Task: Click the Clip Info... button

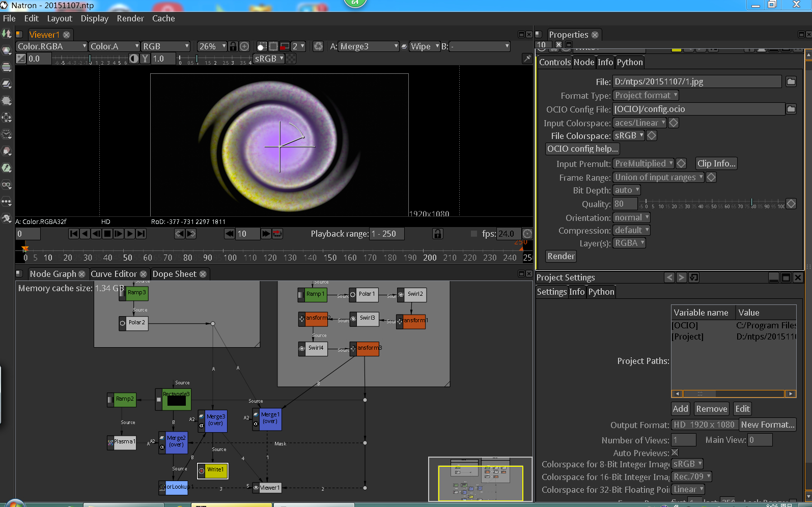Action: tap(716, 163)
